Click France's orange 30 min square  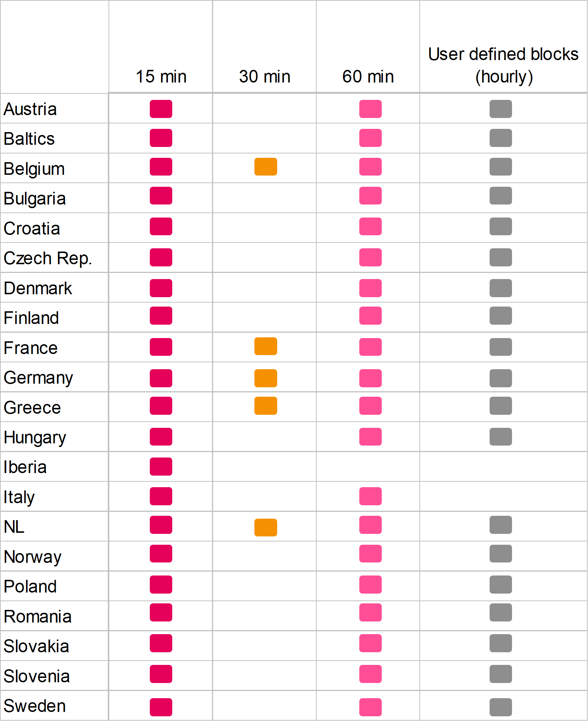(266, 346)
